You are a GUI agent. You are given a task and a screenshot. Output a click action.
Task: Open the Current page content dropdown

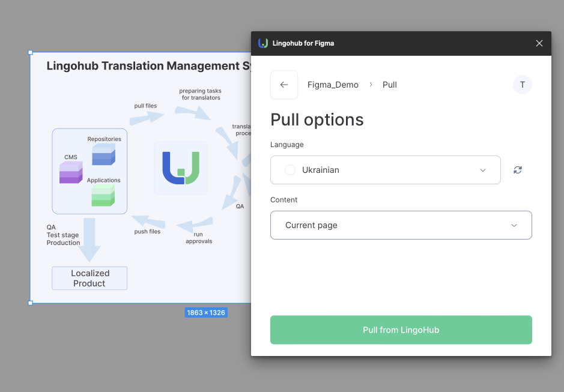pos(401,225)
